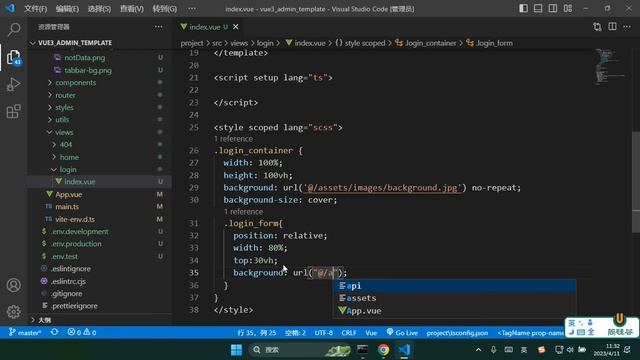Launch Chrome from the taskbar
The width and height of the screenshot is (640, 360).
[383, 350]
